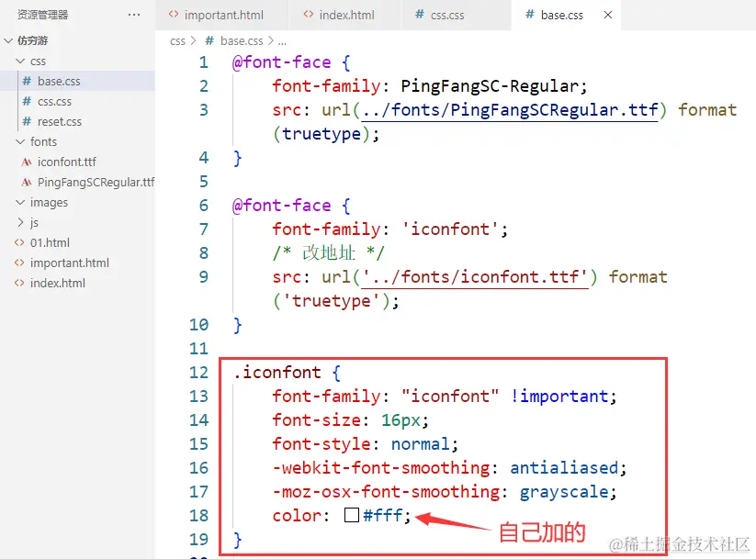The width and height of the screenshot is (756, 559).
Task: Click the font file icon beside iconfont.ttf
Action: click(27, 162)
